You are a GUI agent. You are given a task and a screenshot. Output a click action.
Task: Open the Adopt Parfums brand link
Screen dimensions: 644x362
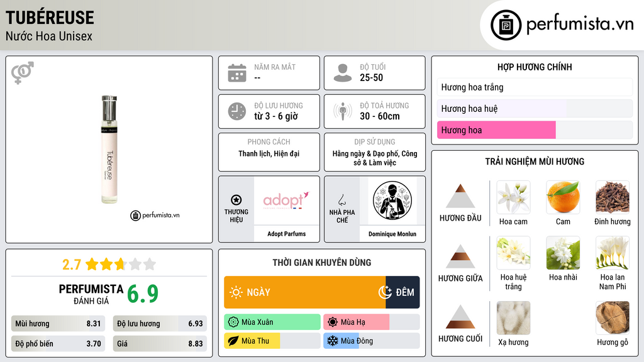click(x=287, y=234)
